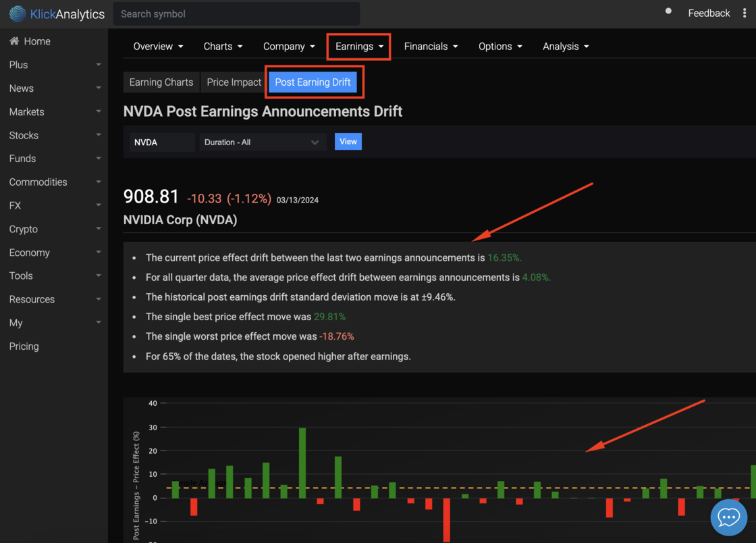Click the 16.35% current drift value

pos(504,258)
